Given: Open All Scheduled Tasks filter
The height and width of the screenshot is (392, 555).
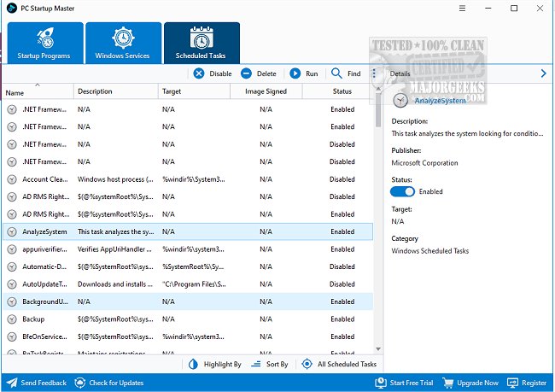Looking at the screenshot, I should point(339,364).
